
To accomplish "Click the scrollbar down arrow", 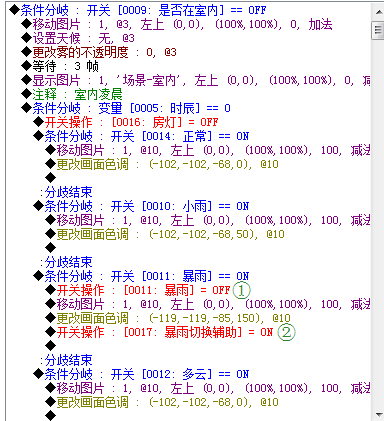I will [x=379, y=415].
